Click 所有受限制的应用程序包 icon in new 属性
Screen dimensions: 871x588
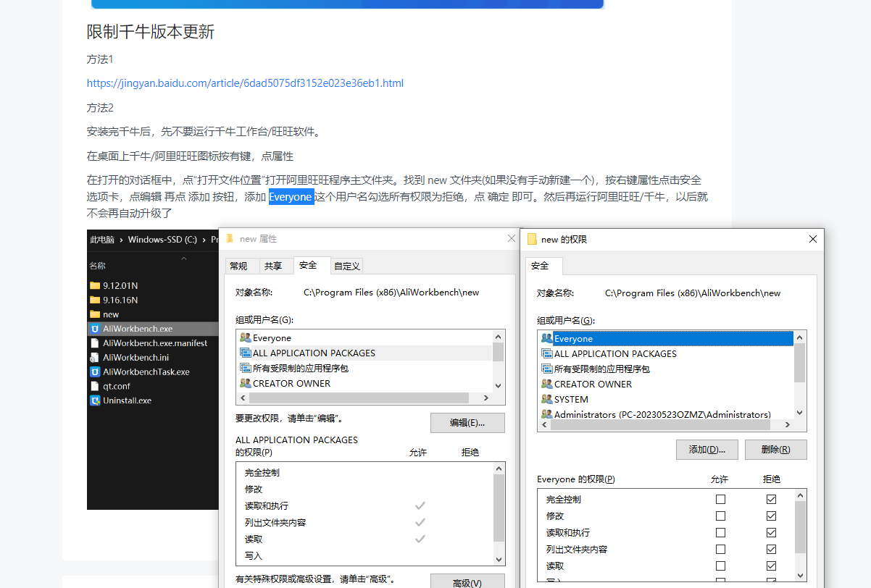pos(246,369)
